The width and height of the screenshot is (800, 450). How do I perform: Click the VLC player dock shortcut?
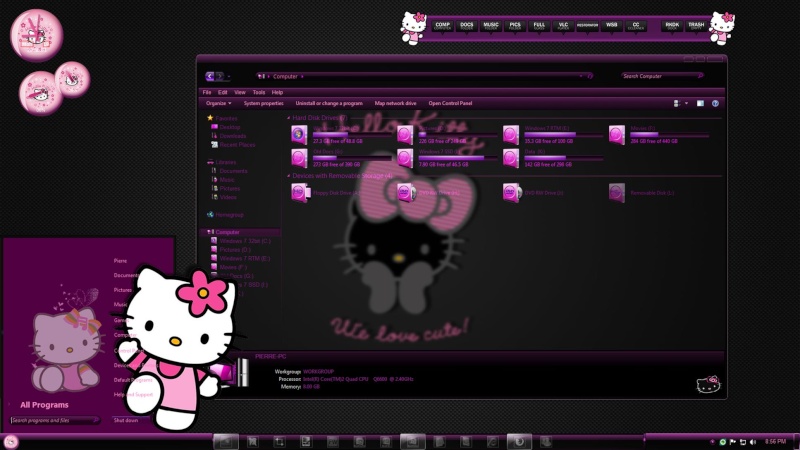pos(563,26)
